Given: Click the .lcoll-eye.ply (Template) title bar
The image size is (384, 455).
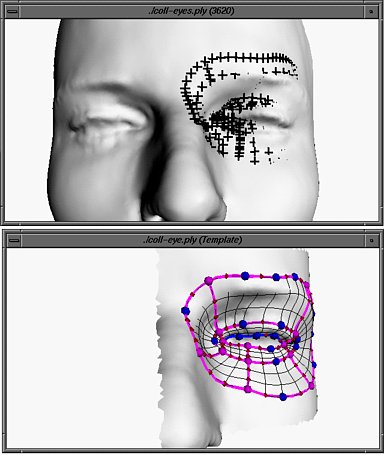Looking at the screenshot, I should point(192,240).
